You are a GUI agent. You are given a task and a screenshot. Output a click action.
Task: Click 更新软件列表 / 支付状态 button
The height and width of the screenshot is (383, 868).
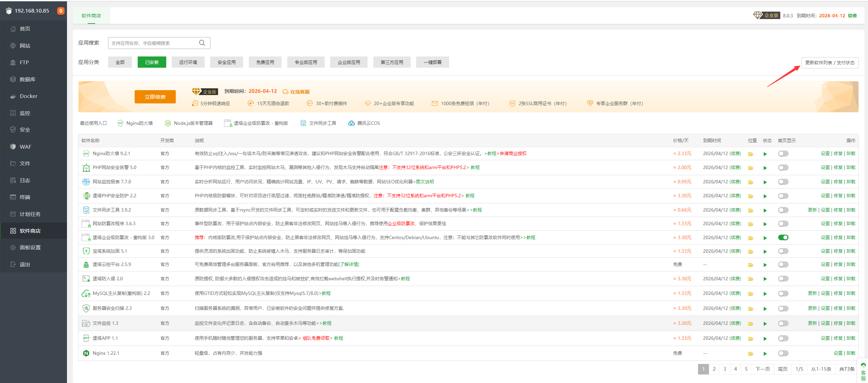click(830, 63)
